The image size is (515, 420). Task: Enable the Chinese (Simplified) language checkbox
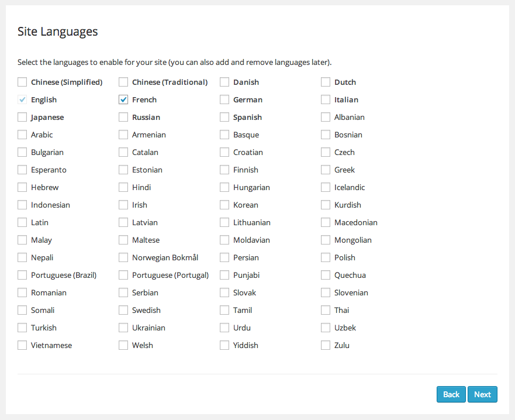[x=22, y=82]
